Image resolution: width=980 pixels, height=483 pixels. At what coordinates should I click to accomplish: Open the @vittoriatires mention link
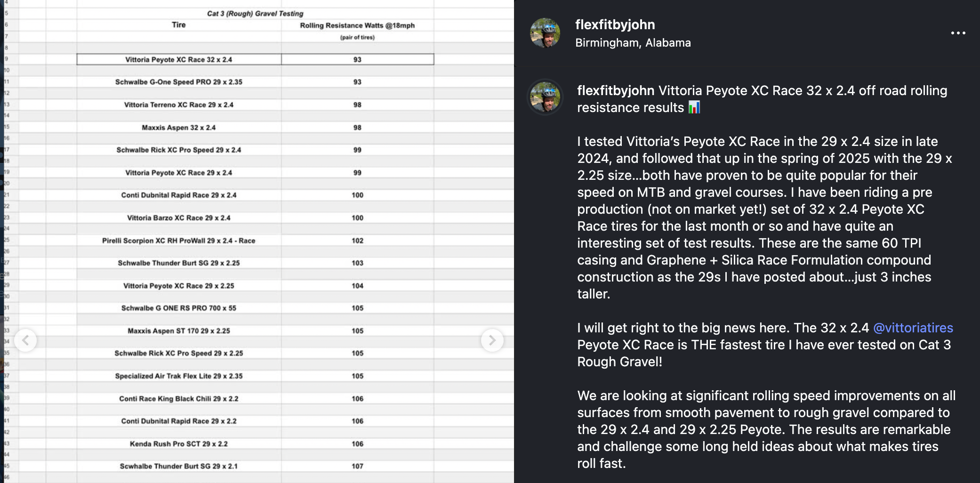coord(913,328)
